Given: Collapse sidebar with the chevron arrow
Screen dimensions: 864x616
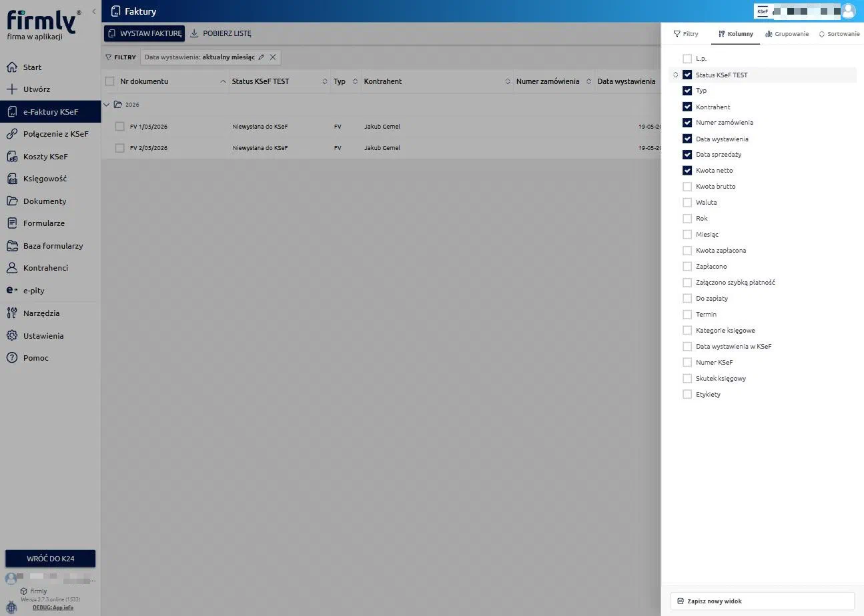Looking at the screenshot, I should (94, 12).
